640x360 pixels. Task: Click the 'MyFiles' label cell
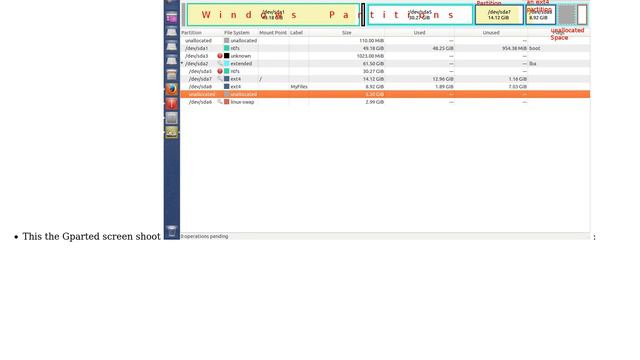[299, 87]
